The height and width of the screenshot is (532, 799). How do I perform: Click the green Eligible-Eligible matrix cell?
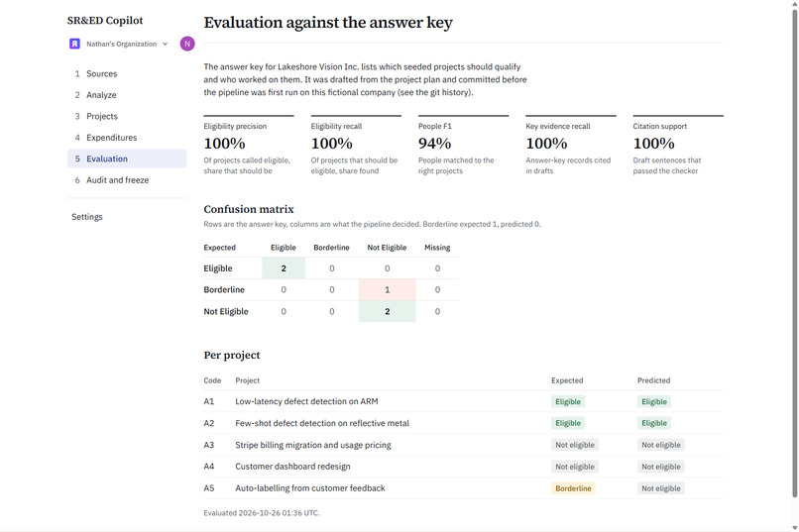pos(284,268)
